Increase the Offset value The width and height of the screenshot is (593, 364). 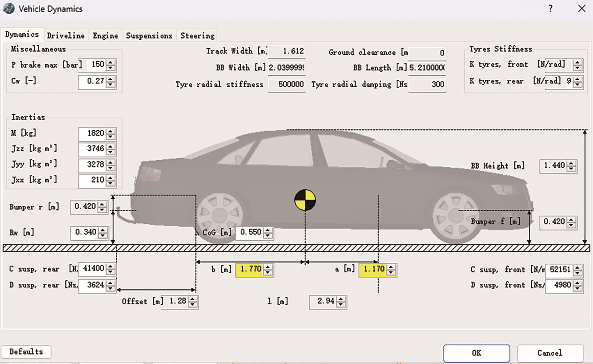193,299
